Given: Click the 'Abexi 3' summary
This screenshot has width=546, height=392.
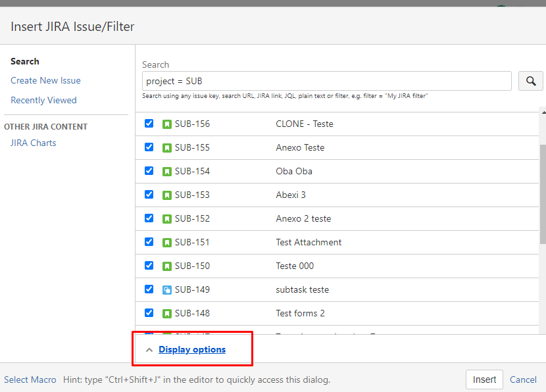Looking at the screenshot, I should (x=291, y=195).
